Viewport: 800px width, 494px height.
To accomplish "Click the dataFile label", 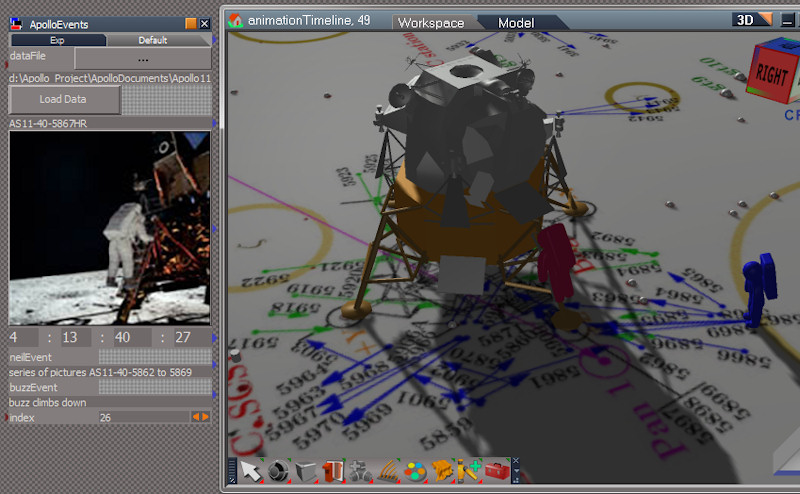I will 28,56.
